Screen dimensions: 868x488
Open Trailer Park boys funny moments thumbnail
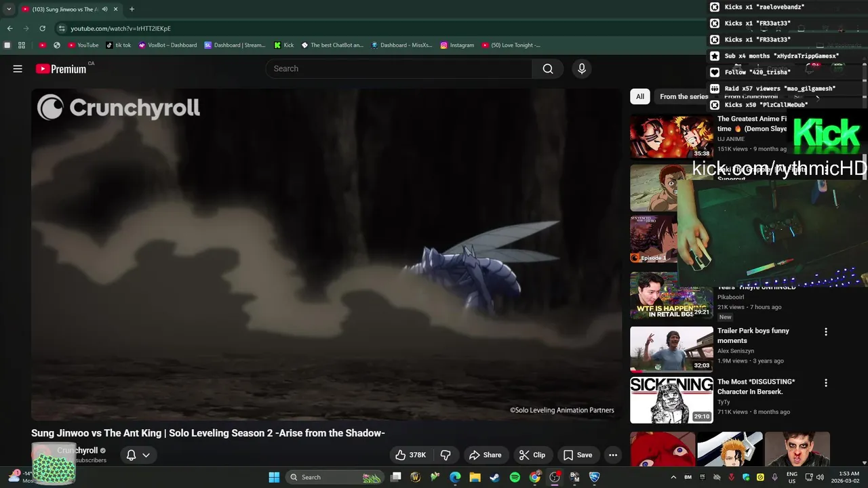pos(671,349)
